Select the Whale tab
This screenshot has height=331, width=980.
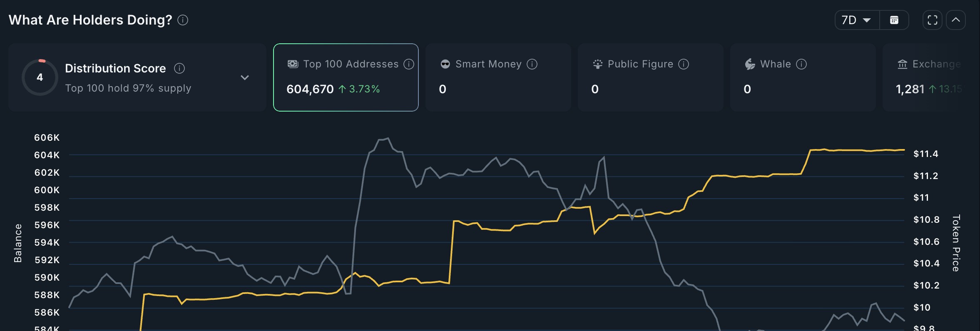pyautogui.click(x=803, y=77)
